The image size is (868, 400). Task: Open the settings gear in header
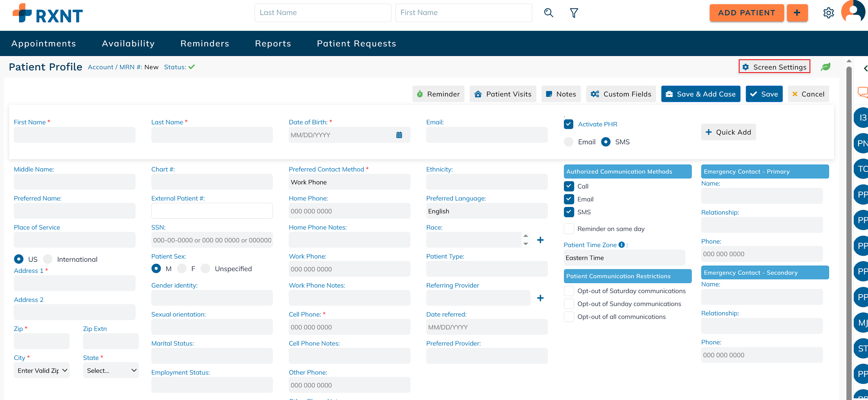[828, 13]
